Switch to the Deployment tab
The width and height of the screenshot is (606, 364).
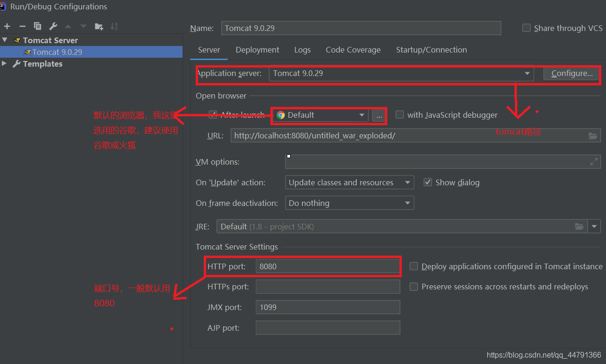coord(257,50)
